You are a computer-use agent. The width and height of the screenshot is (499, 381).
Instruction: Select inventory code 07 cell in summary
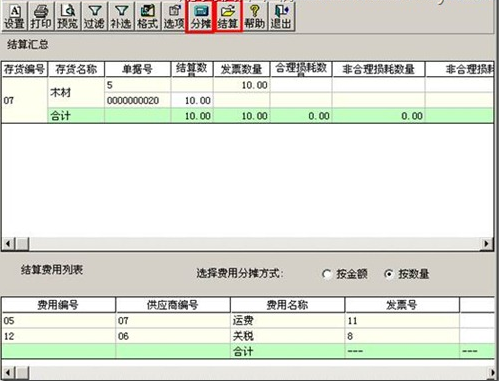coord(24,100)
